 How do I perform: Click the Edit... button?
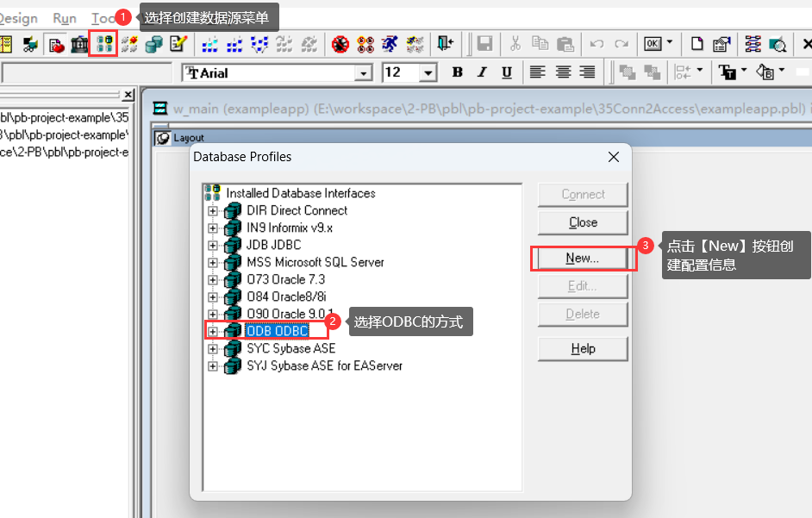(x=583, y=286)
